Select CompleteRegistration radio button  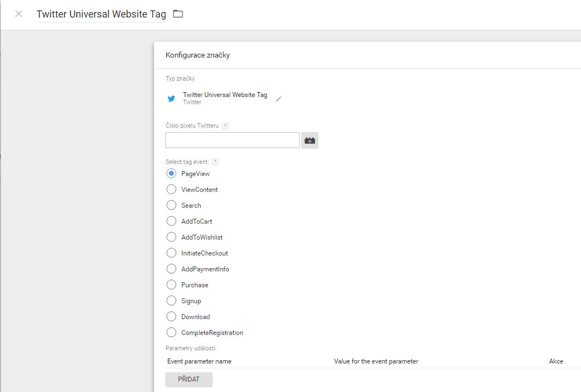coord(171,332)
